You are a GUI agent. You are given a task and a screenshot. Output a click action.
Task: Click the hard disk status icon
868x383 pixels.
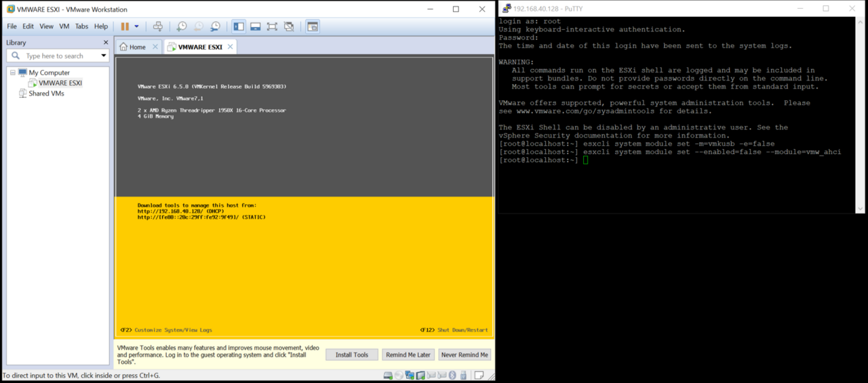point(388,376)
